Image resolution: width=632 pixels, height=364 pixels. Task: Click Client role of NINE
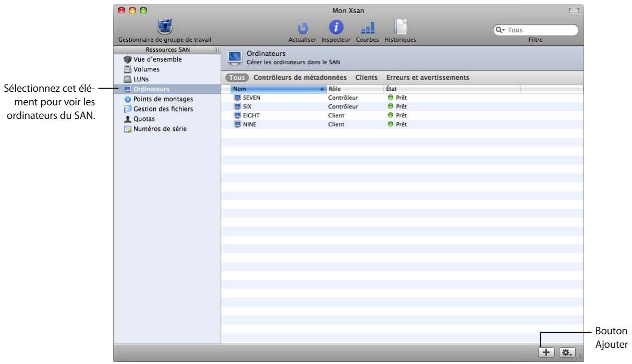pyautogui.click(x=336, y=124)
